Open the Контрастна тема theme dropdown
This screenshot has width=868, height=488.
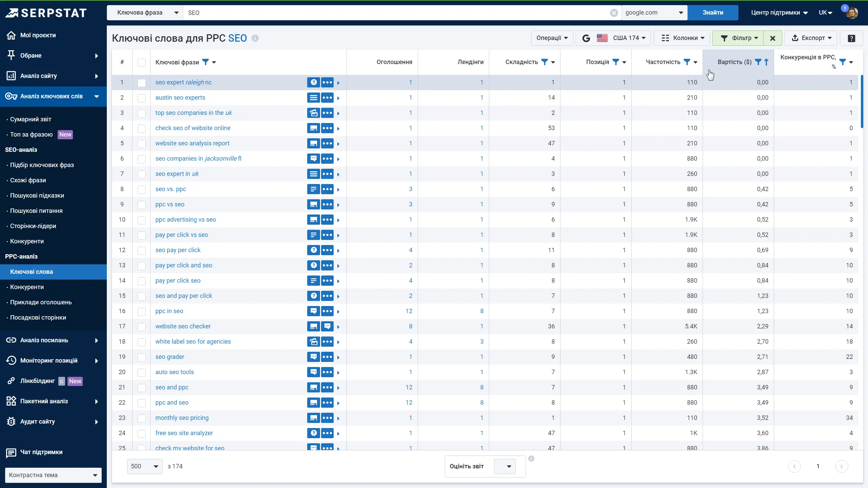(x=53, y=475)
